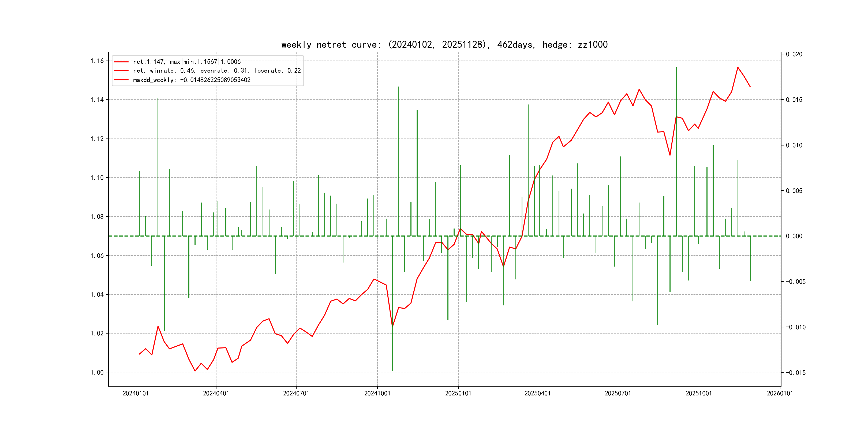Viewport: 868px width, 434px height.
Task: Click the 20250401 x-axis date label
Action: coord(537,393)
